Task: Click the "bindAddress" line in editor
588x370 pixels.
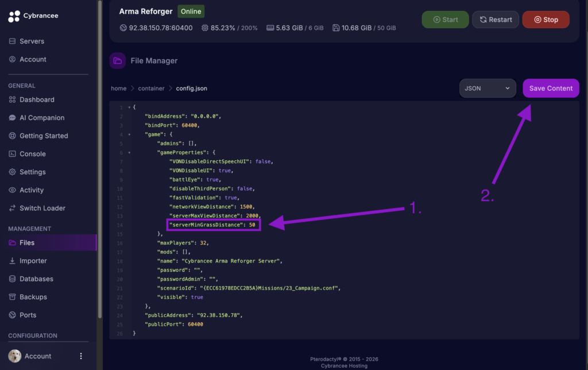Action: (183, 116)
